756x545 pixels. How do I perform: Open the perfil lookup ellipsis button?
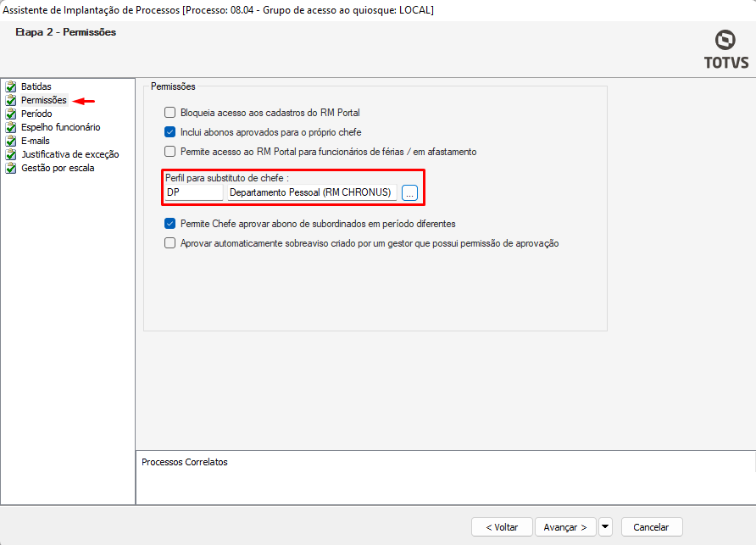410,192
